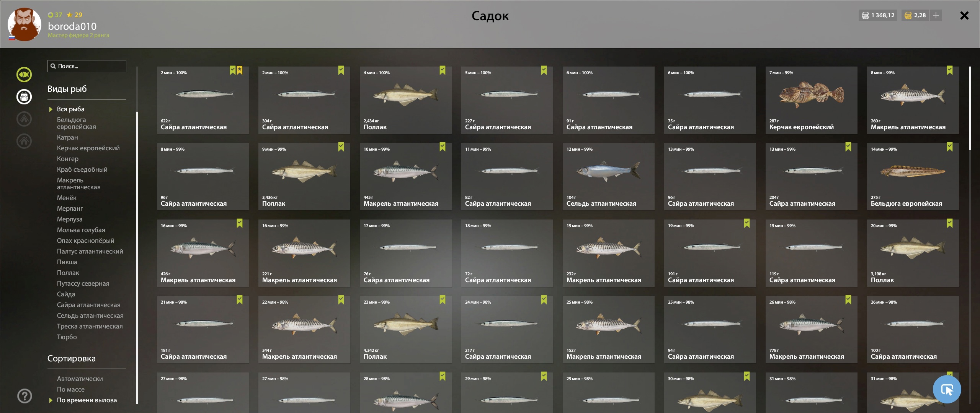Open the help question mark icon
The image size is (980, 413).
pyautogui.click(x=24, y=396)
